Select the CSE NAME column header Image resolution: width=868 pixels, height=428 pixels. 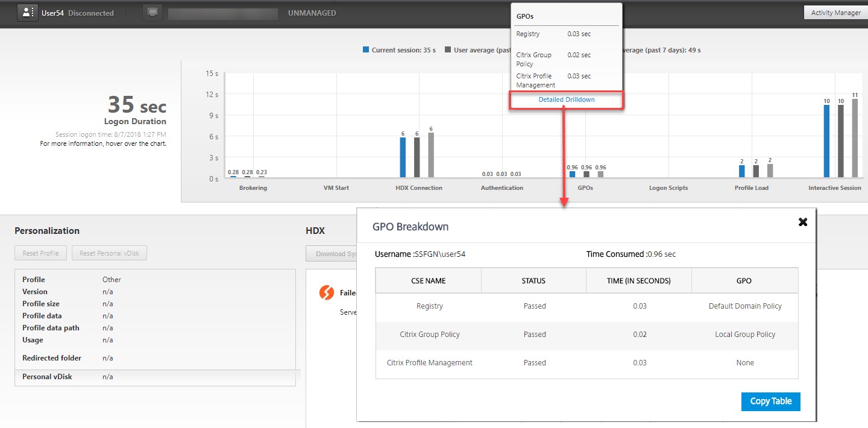pos(428,280)
